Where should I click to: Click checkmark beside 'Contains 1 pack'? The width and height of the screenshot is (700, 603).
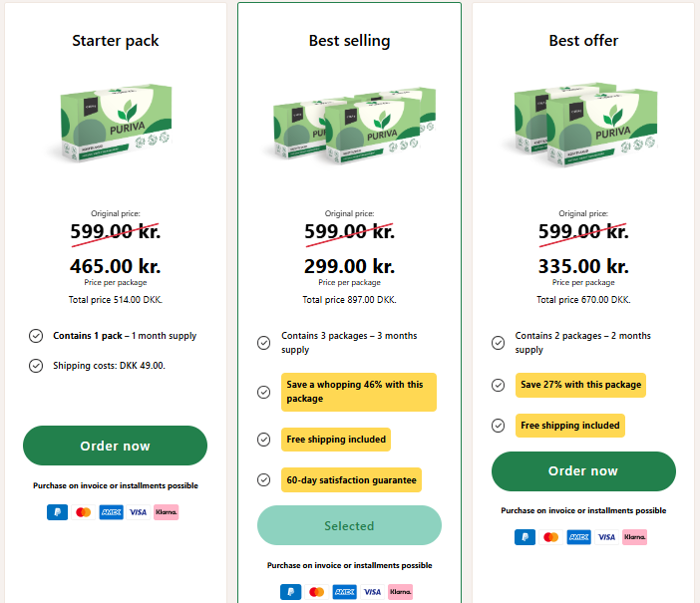(x=36, y=336)
